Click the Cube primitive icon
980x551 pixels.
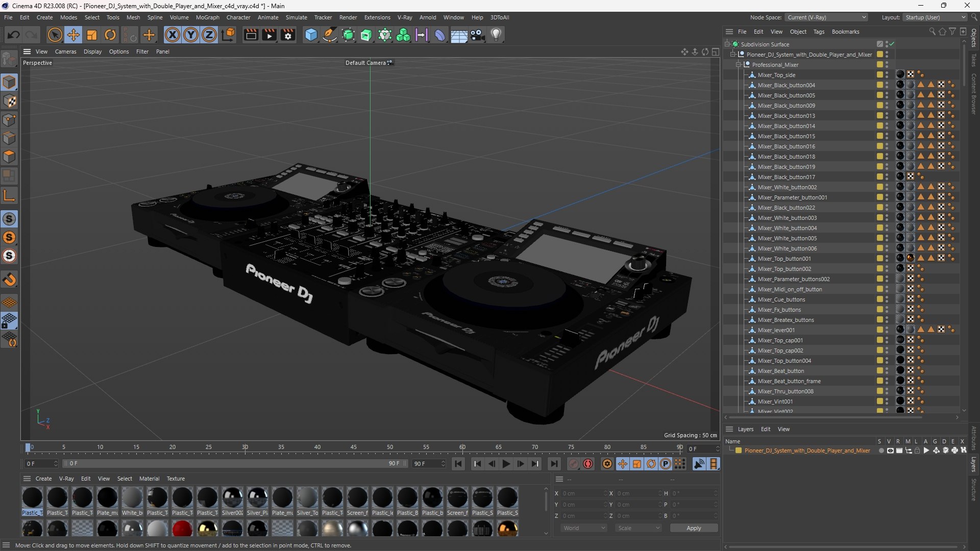(x=311, y=35)
